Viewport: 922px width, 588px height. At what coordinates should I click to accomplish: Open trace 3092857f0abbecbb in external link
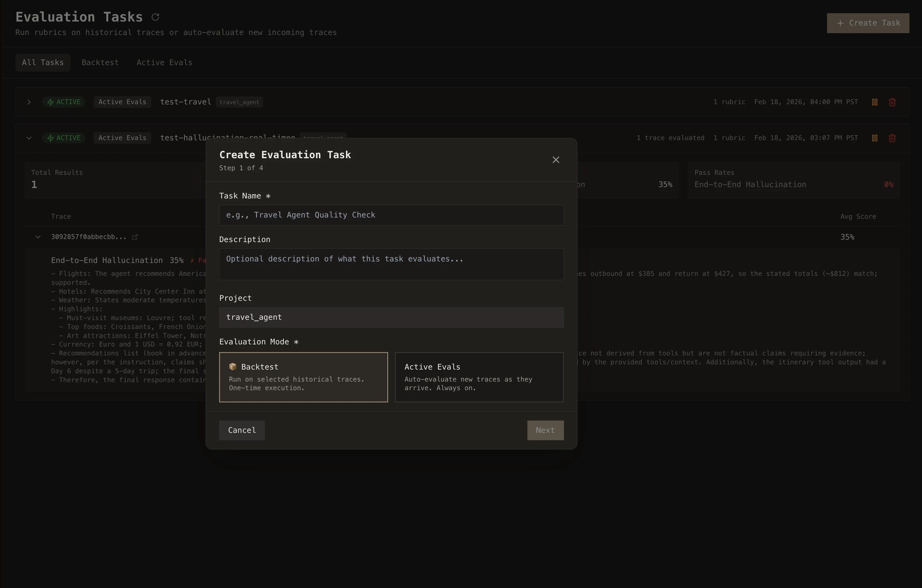pyautogui.click(x=135, y=237)
